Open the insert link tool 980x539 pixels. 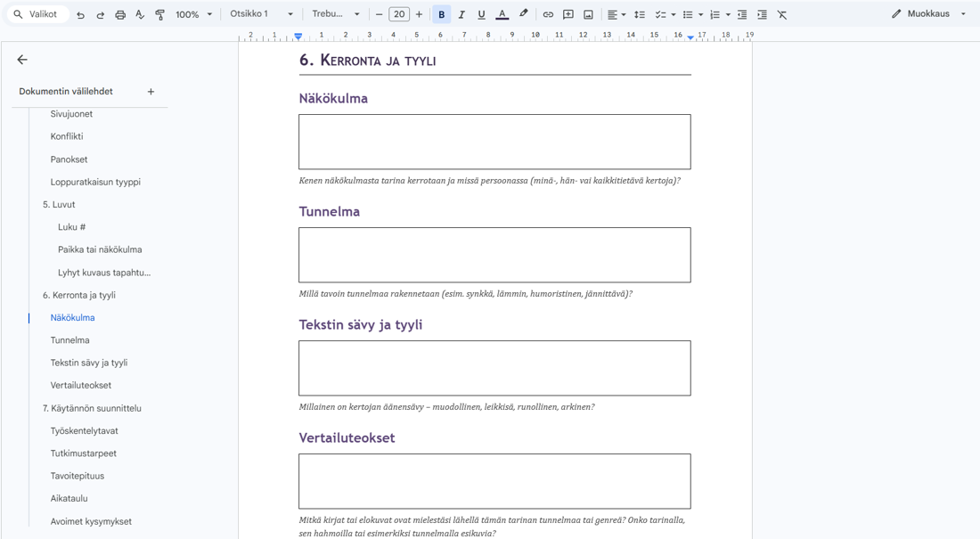click(548, 14)
